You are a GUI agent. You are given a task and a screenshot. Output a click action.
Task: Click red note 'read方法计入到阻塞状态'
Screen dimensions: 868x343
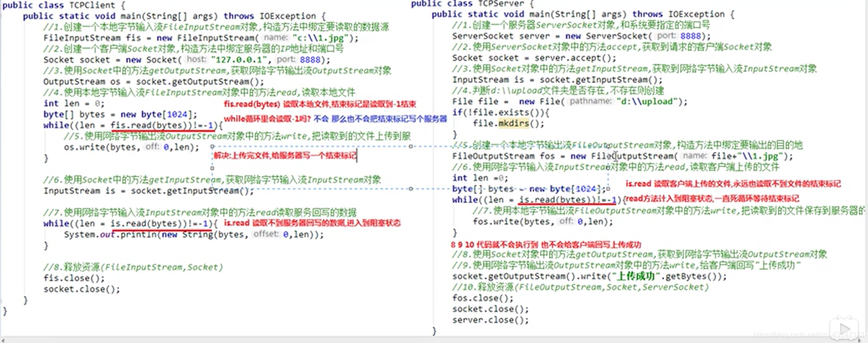click(712, 199)
